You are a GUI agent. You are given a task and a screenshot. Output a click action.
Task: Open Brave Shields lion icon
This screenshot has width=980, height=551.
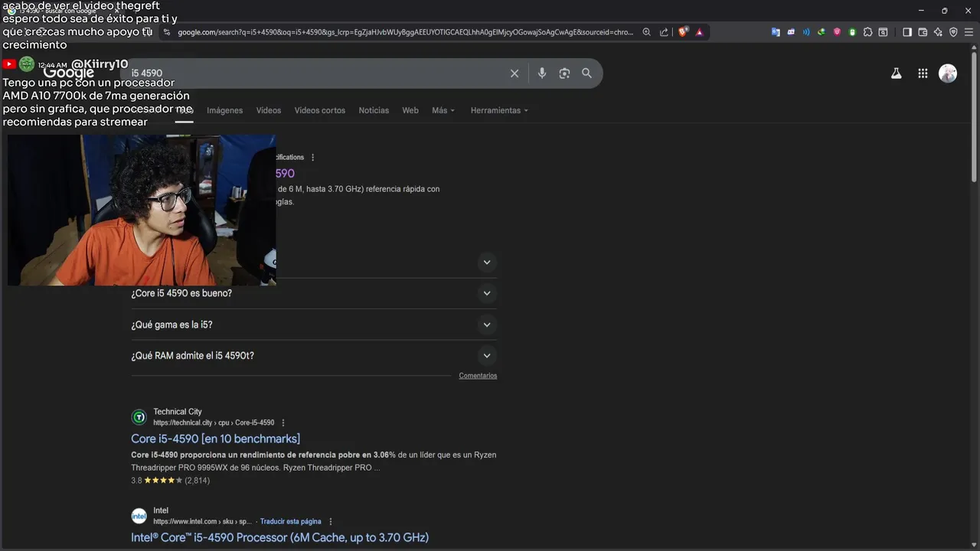[683, 32]
